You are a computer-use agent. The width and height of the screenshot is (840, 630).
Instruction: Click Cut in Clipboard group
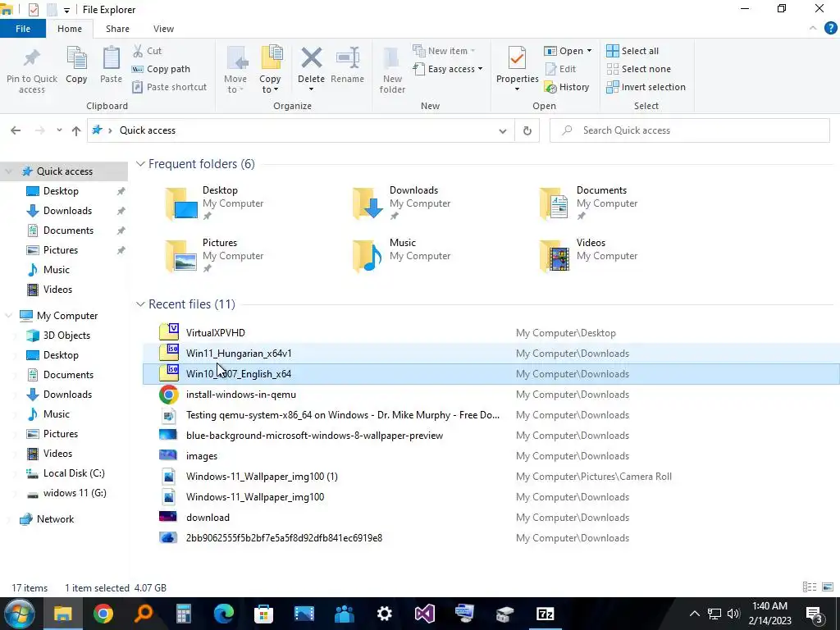147,51
